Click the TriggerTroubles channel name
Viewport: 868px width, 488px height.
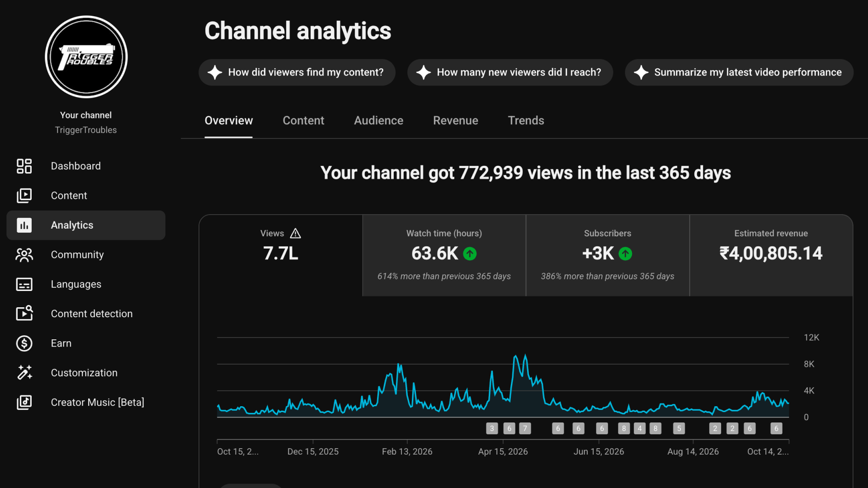(x=86, y=130)
